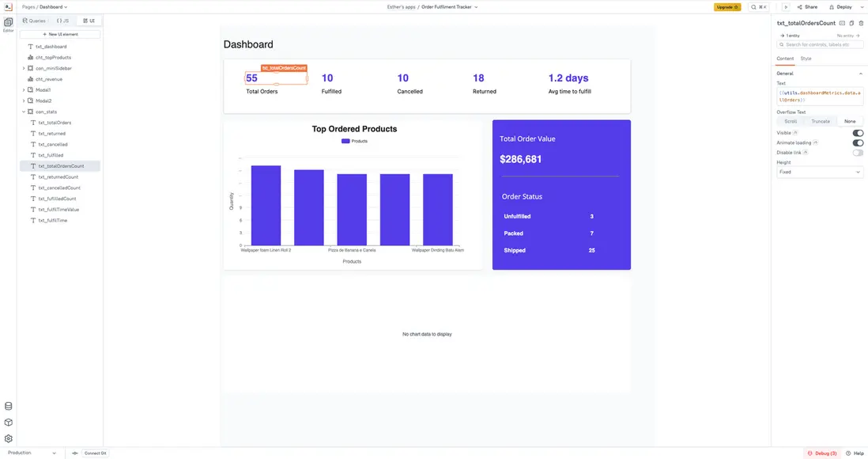Select the delete icon for txt_totalOrdersCount
Screen dimensions: 868x459
(x=862, y=23)
